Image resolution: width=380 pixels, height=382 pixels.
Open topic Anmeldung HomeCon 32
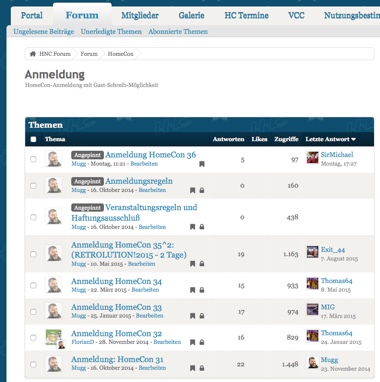pos(116,333)
